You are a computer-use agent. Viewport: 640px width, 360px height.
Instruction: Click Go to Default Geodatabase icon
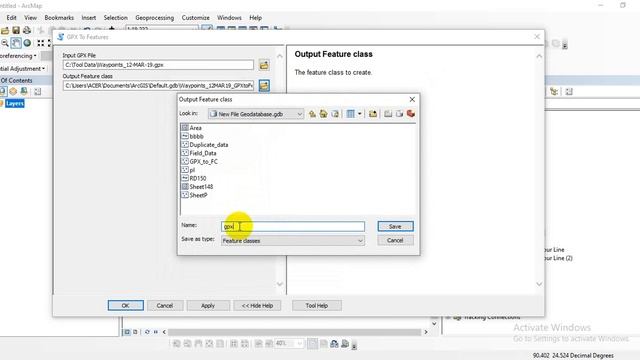pos(335,114)
